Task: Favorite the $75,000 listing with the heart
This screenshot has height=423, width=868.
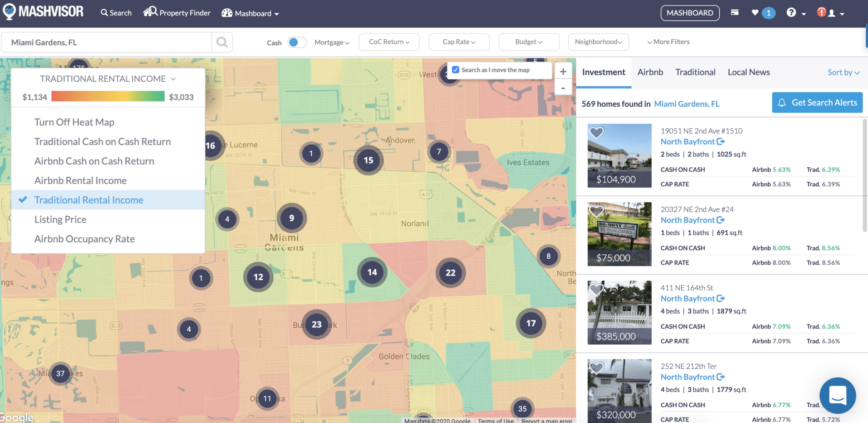Action: pyautogui.click(x=597, y=210)
